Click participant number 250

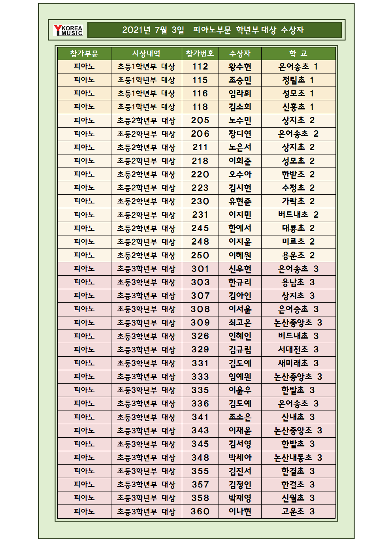(200, 255)
